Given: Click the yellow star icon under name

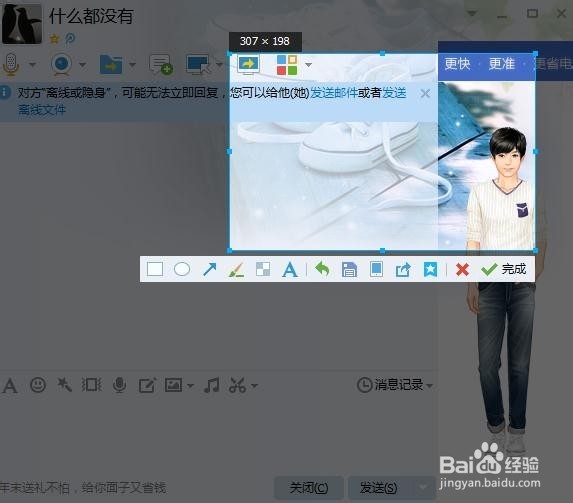Looking at the screenshot, I should click(x=54, y=38).
